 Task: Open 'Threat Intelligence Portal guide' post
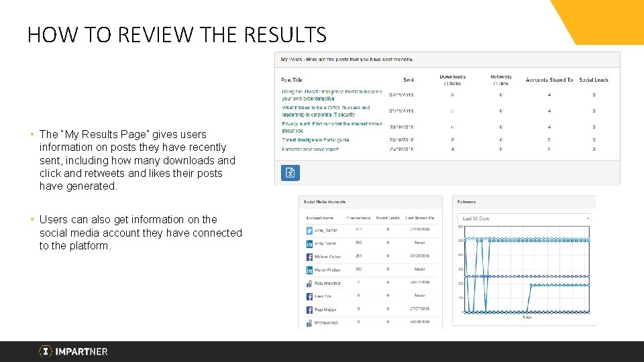point(315,140)
